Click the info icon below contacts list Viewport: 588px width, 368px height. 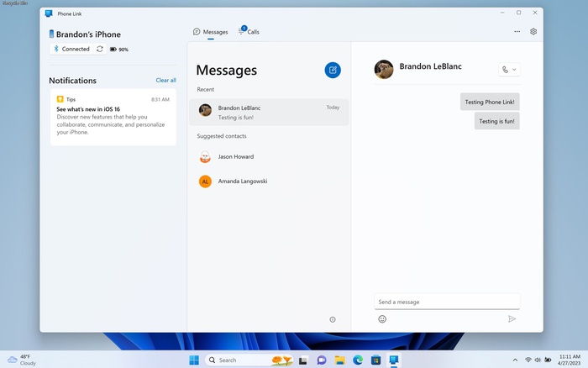tap(333, 319)
